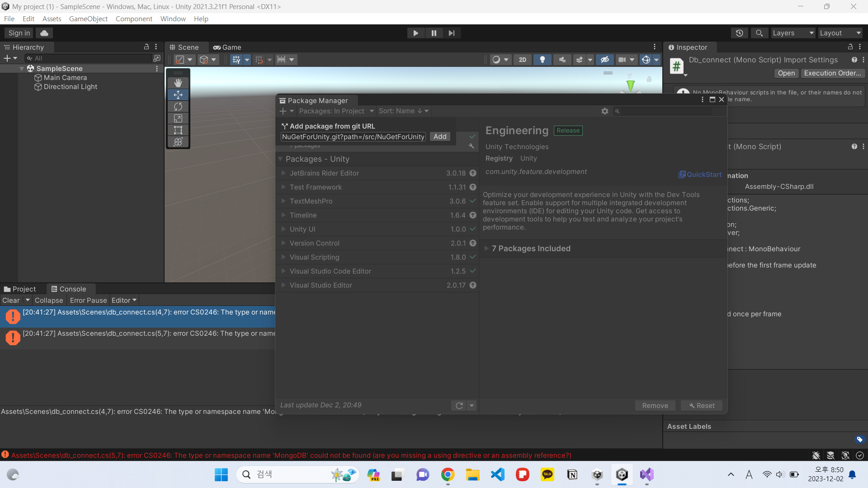868x488 pixels.
Task: Open the Layout dropdown
Action: (840, 33)
